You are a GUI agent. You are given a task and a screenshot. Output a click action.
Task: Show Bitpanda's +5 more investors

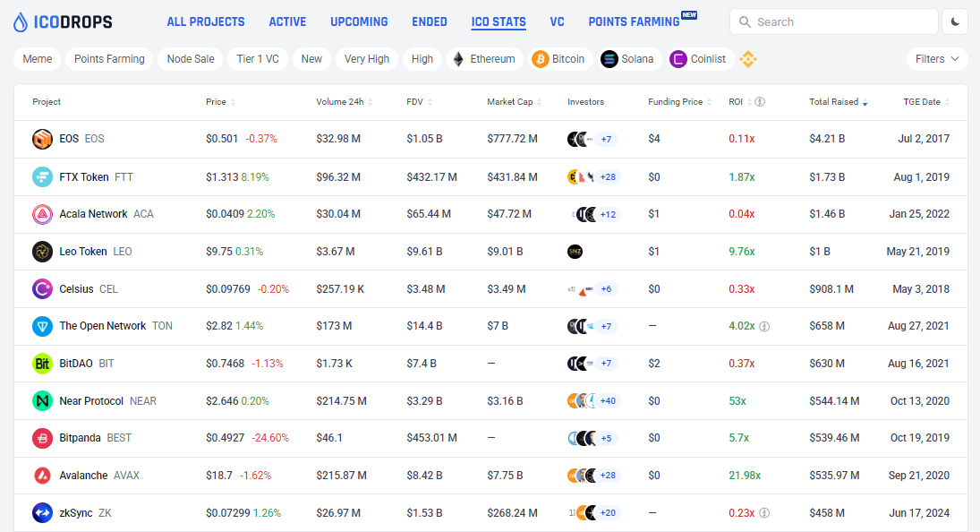coord(606,438)
